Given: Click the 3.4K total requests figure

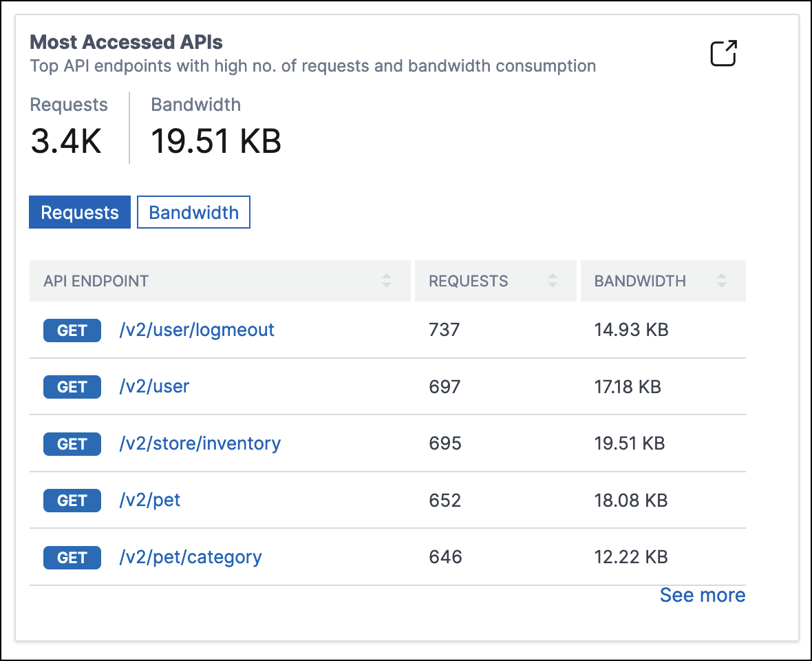Looking at the screenshot, I should pyautogui.click(x=66, y=141).
